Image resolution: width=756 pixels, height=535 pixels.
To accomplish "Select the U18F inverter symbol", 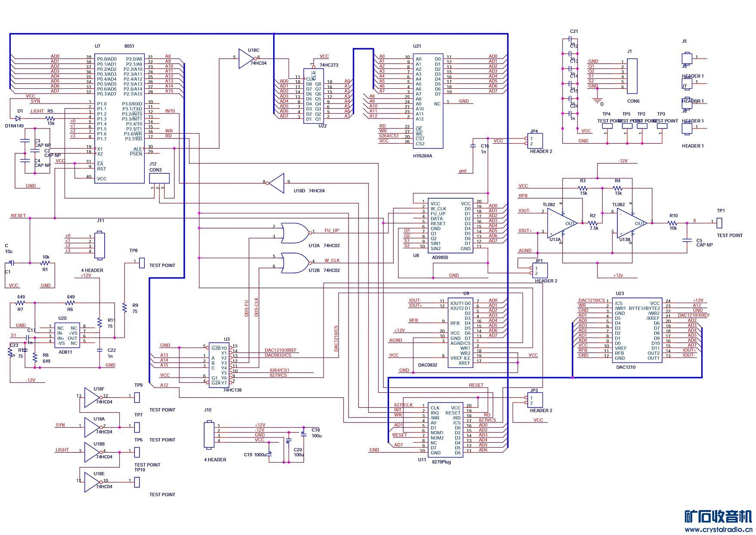I will [x=93, y=397].
